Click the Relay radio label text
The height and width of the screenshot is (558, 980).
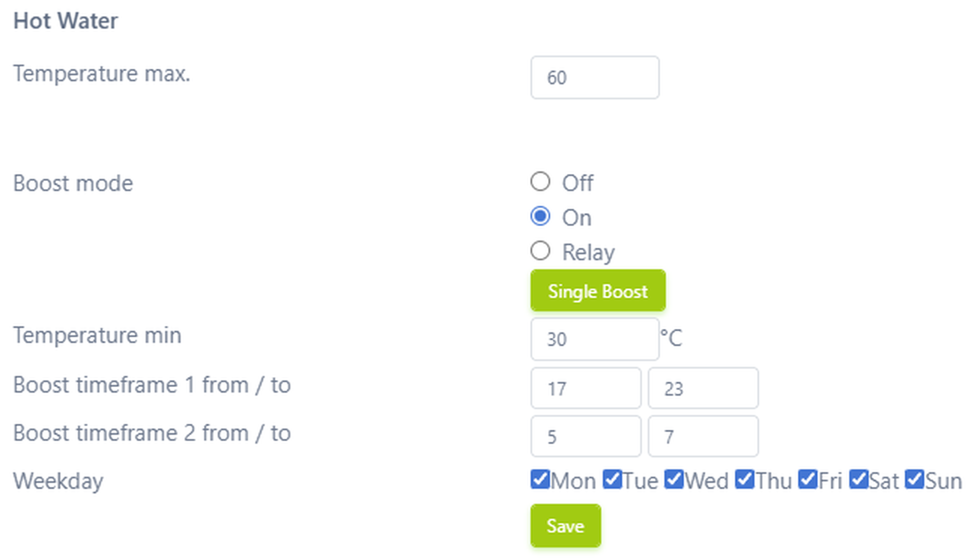(588, 253)
